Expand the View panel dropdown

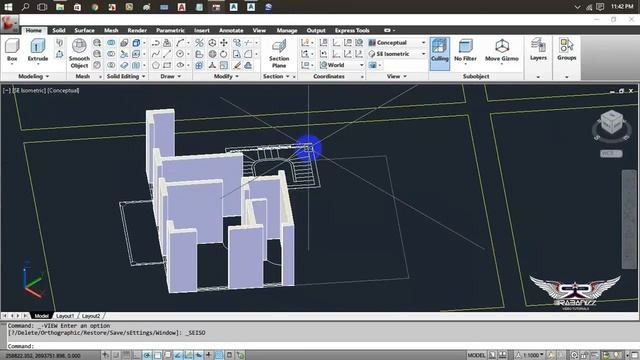[396, 76]
